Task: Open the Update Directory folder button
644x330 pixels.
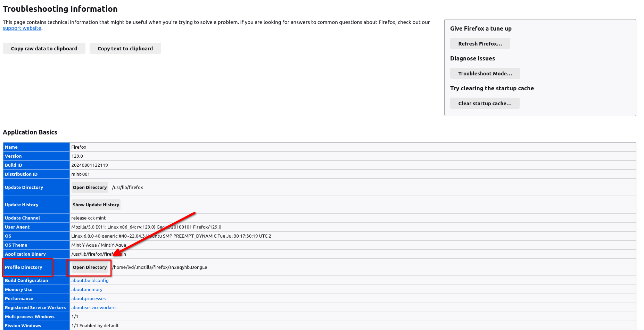Action: point(90,187)
